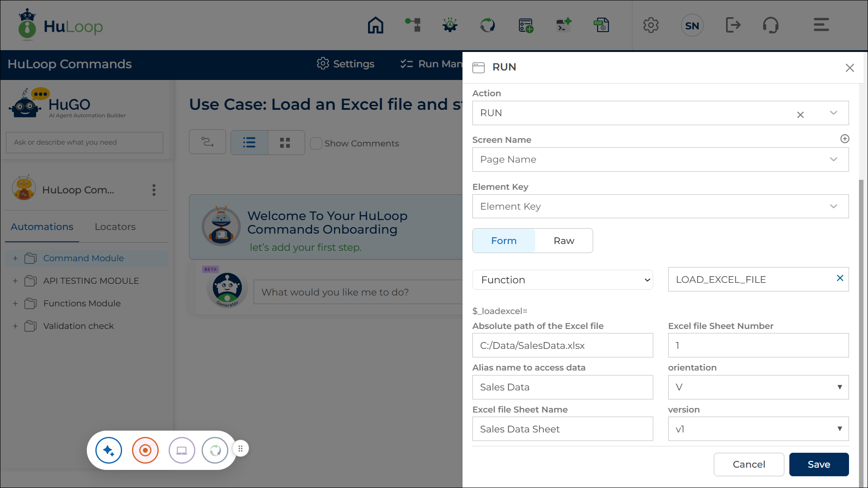Open the hamburger menu icon
This screenshot has width=868, height=488.
(x=821, y=25)
